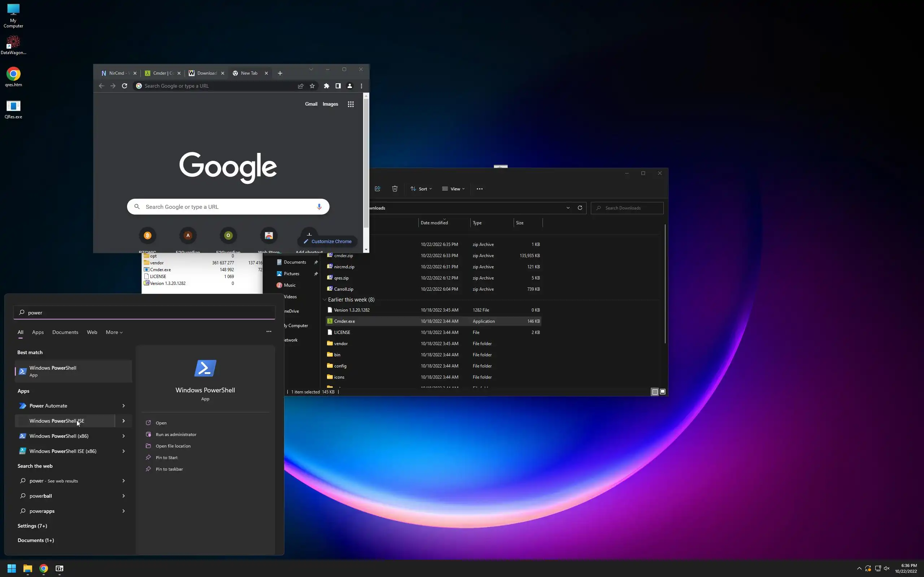Expand the More search filter dropdown
The width and height of the screenshot is (924, 577).
pyautogui.click(x=114, y=332)
